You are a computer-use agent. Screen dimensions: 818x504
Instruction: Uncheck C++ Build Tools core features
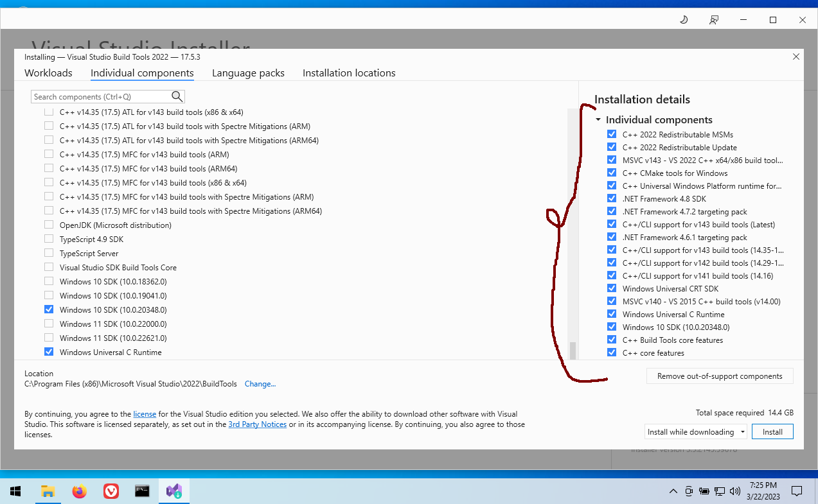[x=612, y=340]
